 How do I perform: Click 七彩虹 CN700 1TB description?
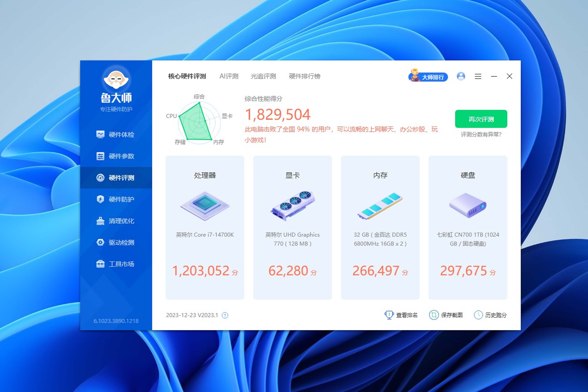tap(468, 239)
